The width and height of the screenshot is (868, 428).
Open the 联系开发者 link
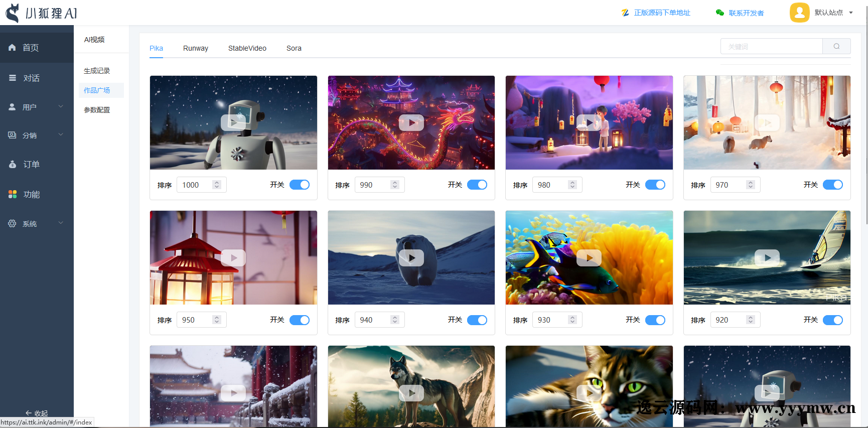(747, 13)
